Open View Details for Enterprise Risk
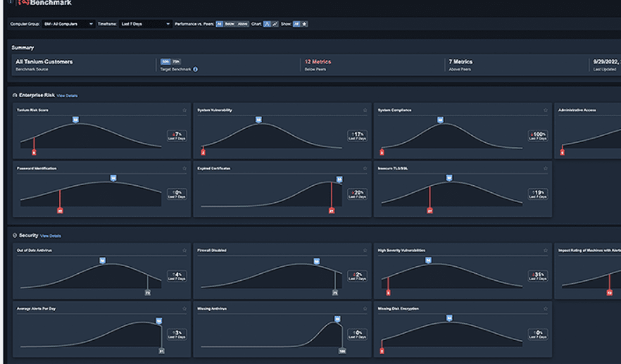 pos(68,96)
